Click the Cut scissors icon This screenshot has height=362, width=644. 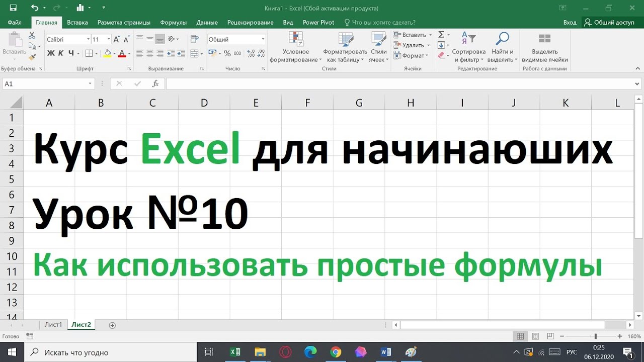(x=32, y=36)
